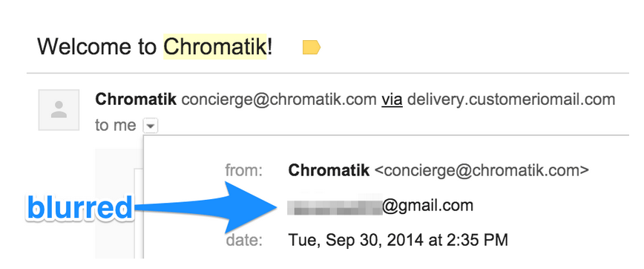The height and width of the screenshot is (269, 644).
Task: Click the "to me" recipient text
Action: point(116,126)
